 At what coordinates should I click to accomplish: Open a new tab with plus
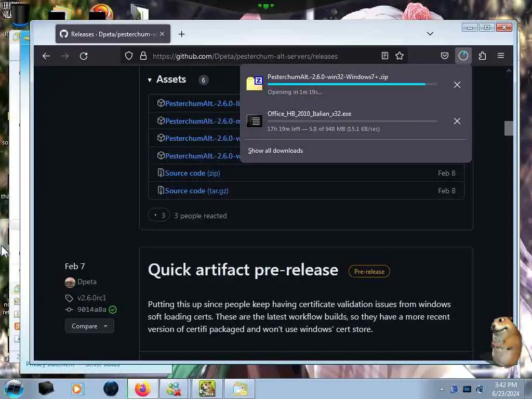[181, 34]
